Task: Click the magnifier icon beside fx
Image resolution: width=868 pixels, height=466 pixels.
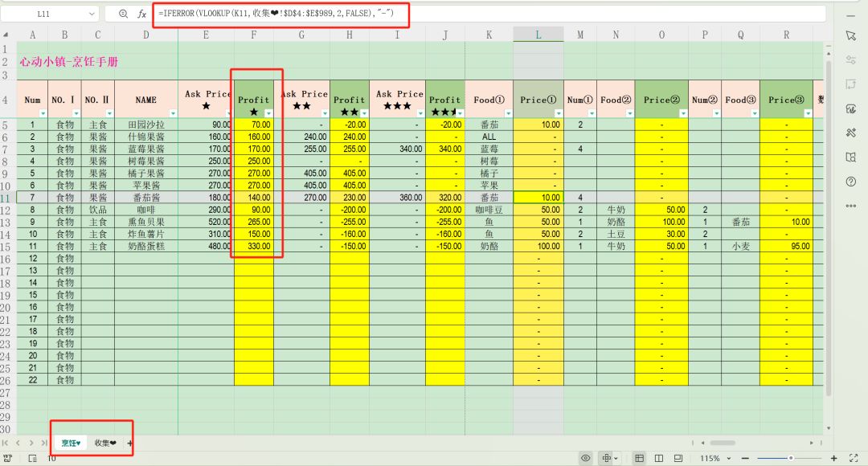Action: pyautogui.click(x=123, y=14)
